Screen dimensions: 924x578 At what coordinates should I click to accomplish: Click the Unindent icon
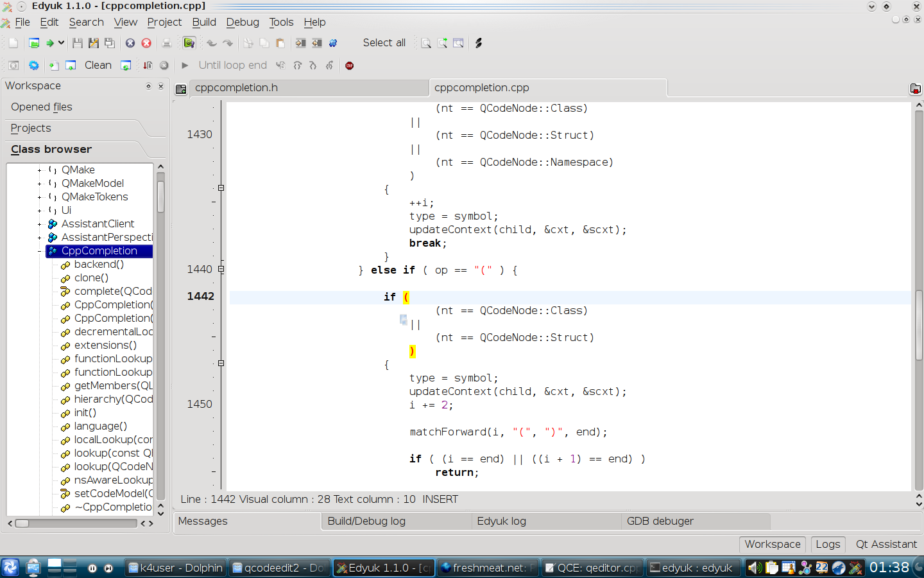click(317, 43)
